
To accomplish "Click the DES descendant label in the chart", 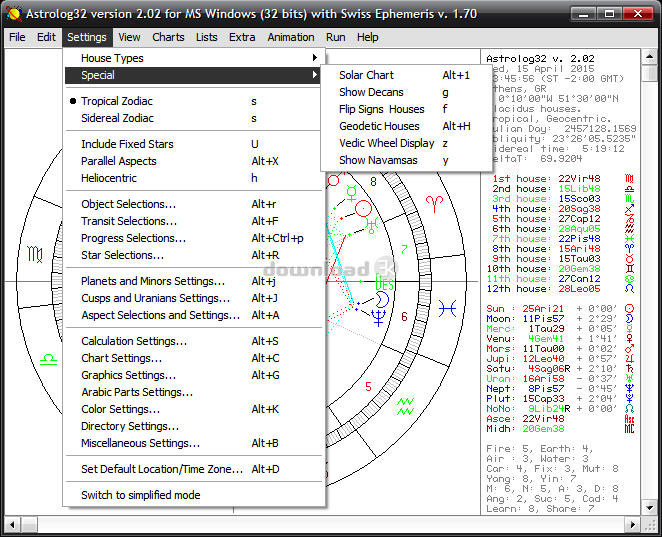I will point(385,283).
